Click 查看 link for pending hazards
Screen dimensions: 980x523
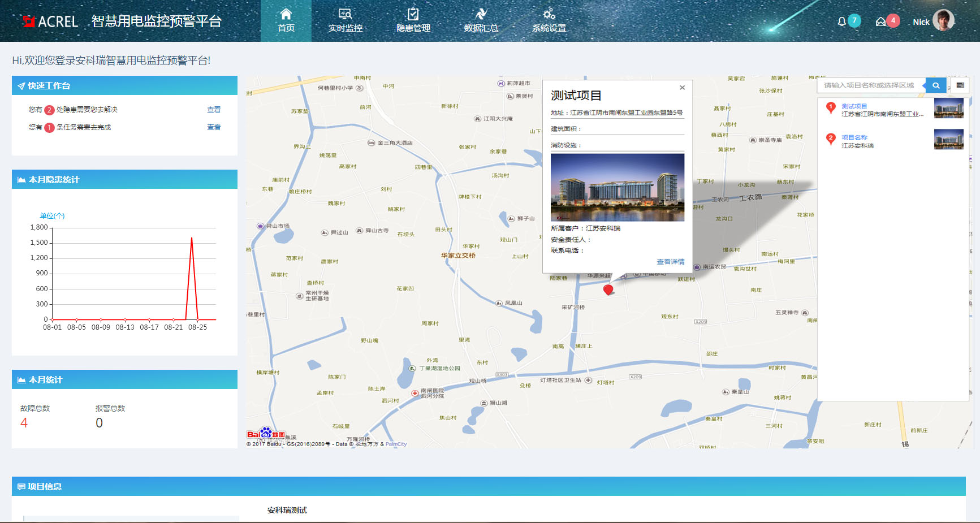point(214,110)
